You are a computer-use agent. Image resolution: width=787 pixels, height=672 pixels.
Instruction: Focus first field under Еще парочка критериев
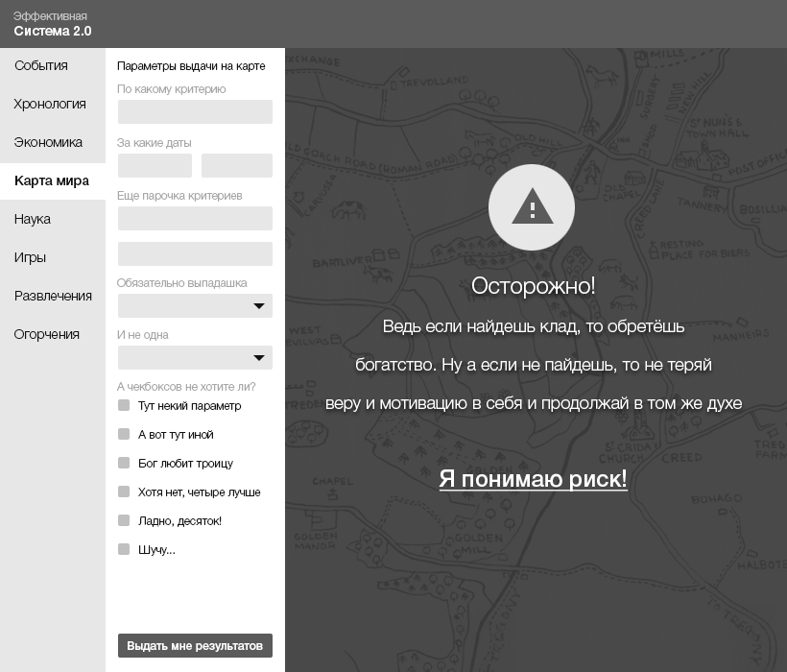coord(195,218)
